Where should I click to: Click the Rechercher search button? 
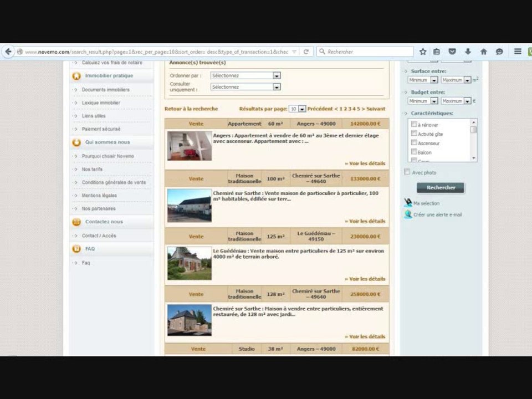point(441,188)
